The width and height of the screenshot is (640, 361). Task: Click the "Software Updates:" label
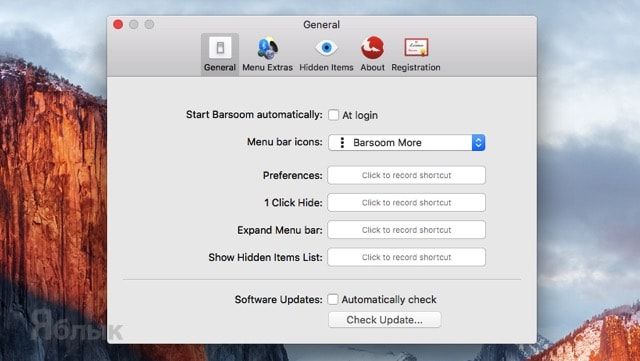[278, 299]
